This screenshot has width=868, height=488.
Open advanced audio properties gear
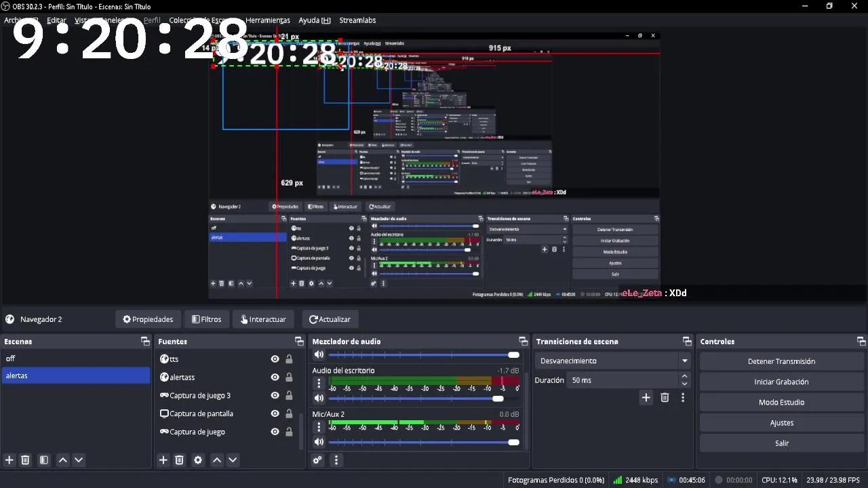tap(317, 460)
